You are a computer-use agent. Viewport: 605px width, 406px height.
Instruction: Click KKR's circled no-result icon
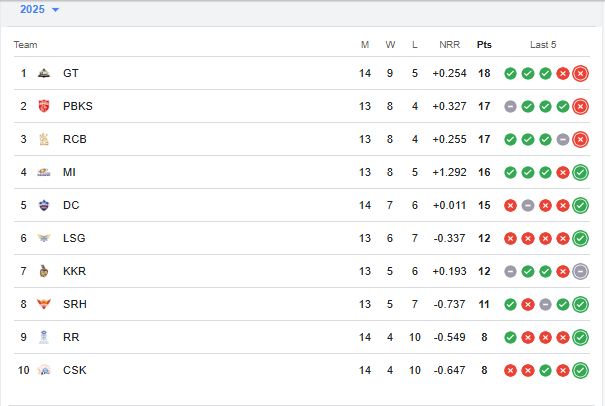click(x=580, y=271)
